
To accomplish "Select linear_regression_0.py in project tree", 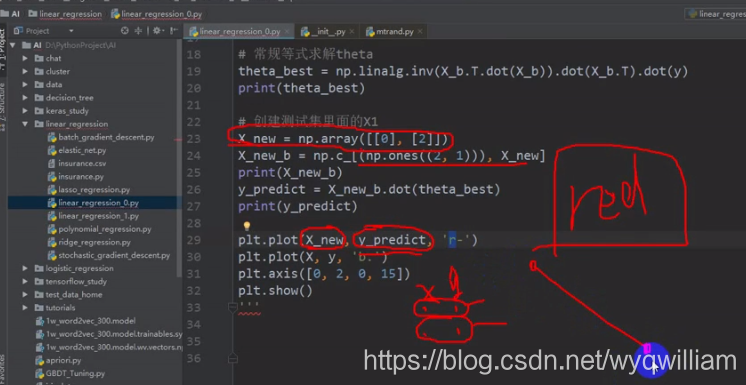I will 94,203.
